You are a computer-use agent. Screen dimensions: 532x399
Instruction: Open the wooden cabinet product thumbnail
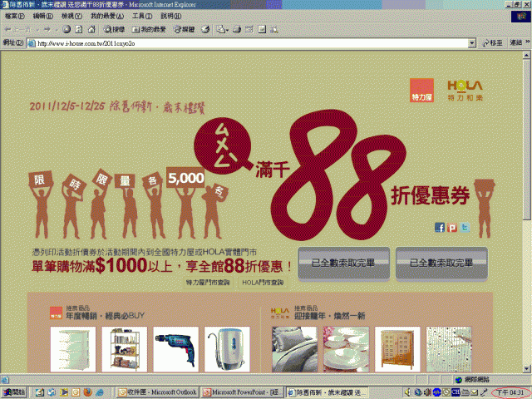coord(397,349)
